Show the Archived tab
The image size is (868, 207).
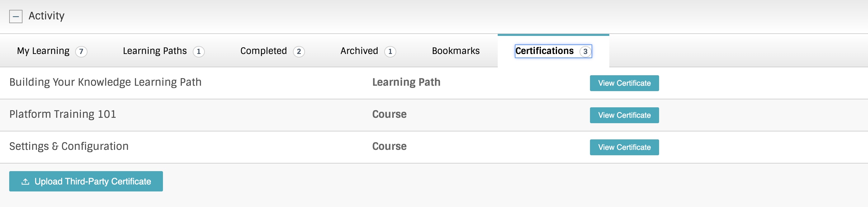pos(368,51)
